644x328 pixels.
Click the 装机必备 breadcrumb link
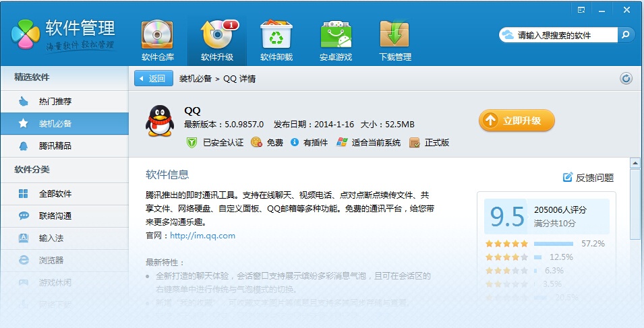point(195,79)
